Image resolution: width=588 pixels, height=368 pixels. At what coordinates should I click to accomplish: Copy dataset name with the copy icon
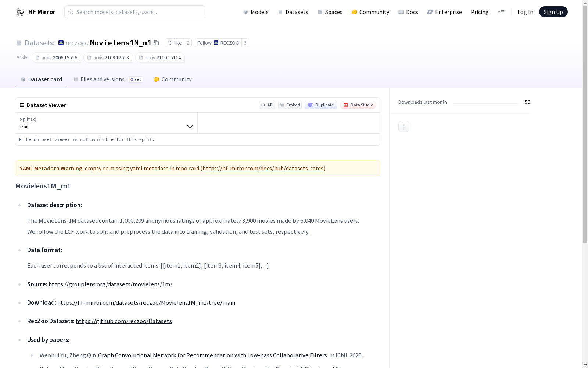click(157, 43)
